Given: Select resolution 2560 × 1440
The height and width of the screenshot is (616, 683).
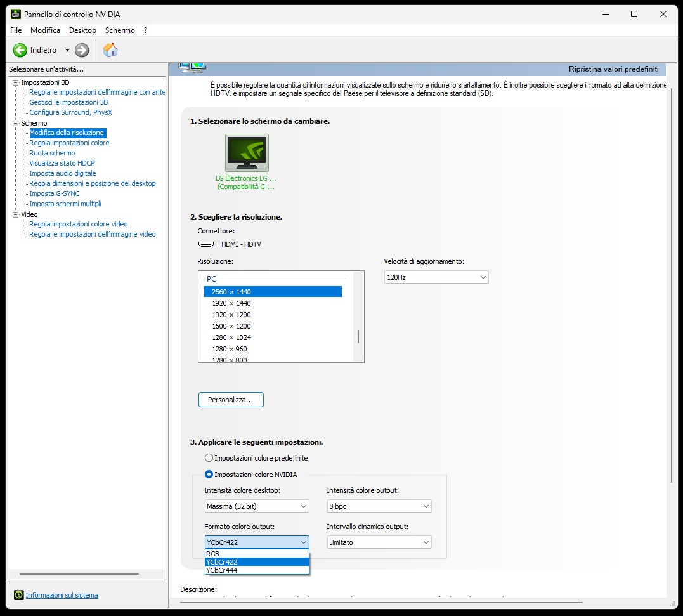Looking at the screenshot, I should point(273,291).
